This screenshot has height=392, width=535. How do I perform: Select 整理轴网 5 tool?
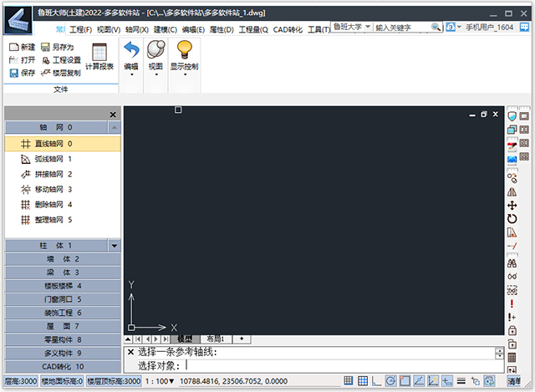click(x=63, y=220)
